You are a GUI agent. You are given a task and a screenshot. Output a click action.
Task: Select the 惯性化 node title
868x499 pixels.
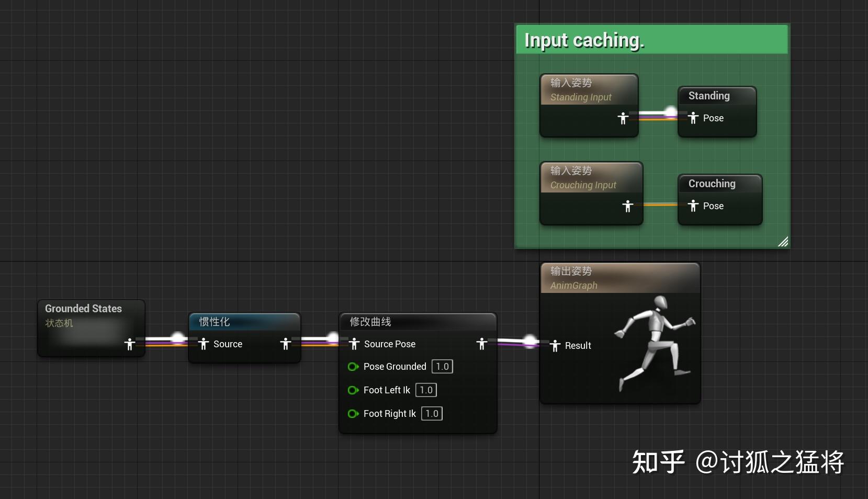coord(215,322)
